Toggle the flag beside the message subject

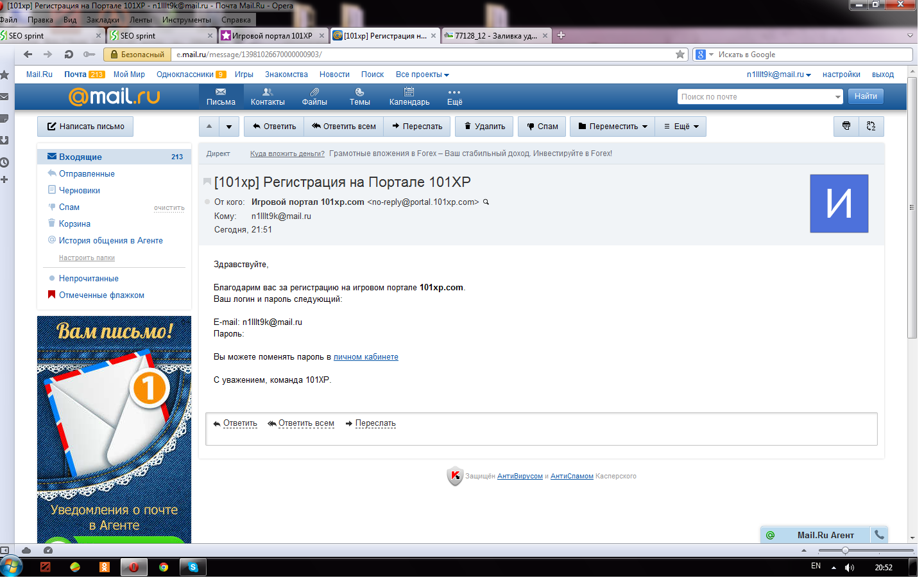(207, 182)
